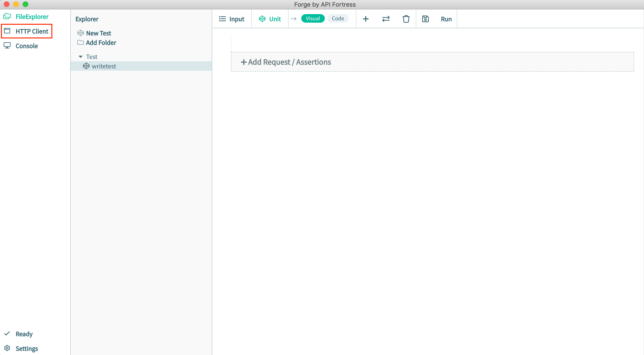
Task: Click the Save test icon
Action: click(x=425, y=19)
